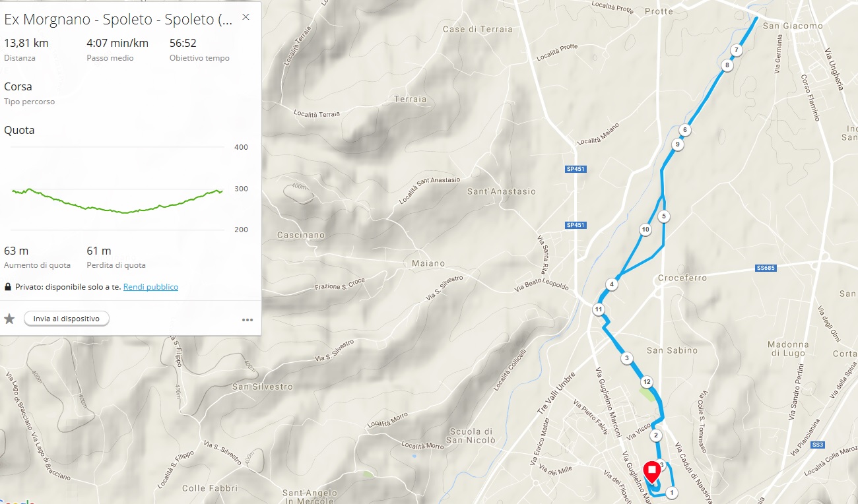Click the SS3 road shield
This screenshot has height=504, width=858.
point(818,445)
